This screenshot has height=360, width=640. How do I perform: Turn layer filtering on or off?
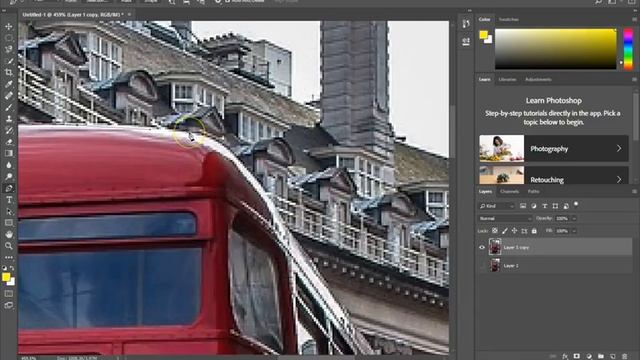click(576, 204)
